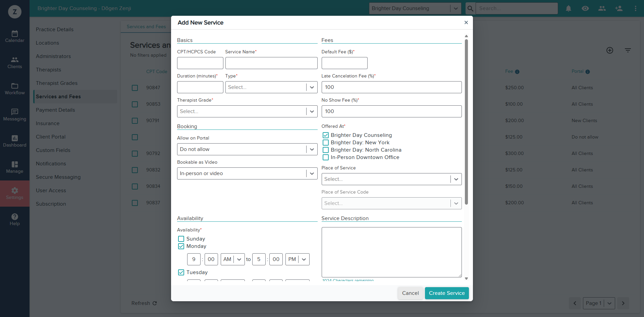Uncheck Monday availability

[x=181, y=246]
